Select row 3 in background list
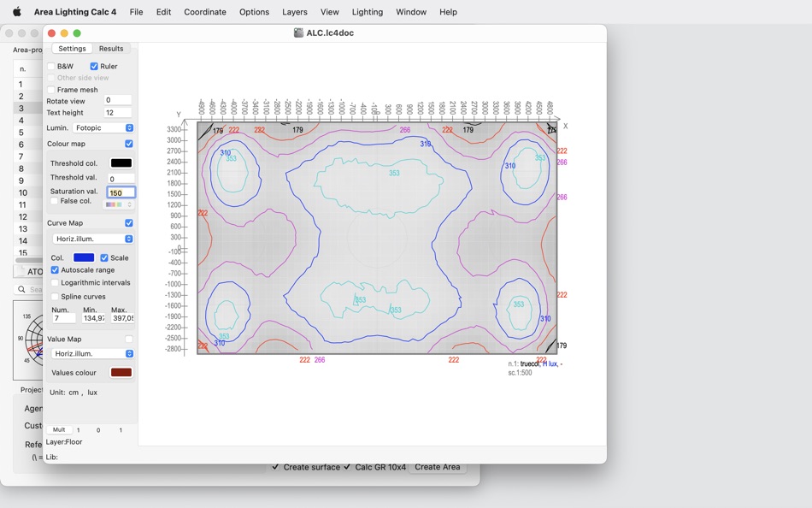Viewport: 812px width, 508px height. (x=28, y=109)
